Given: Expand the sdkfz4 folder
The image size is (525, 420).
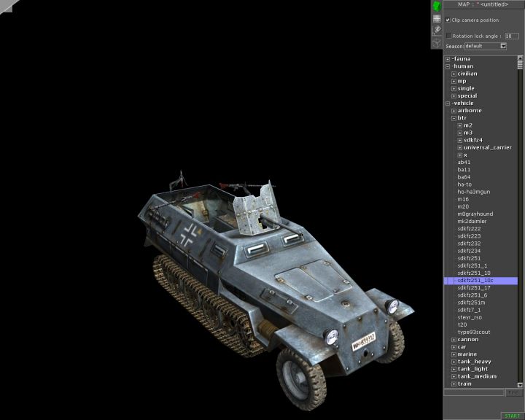Looking at the screenshot, I should tap(459, 140).
